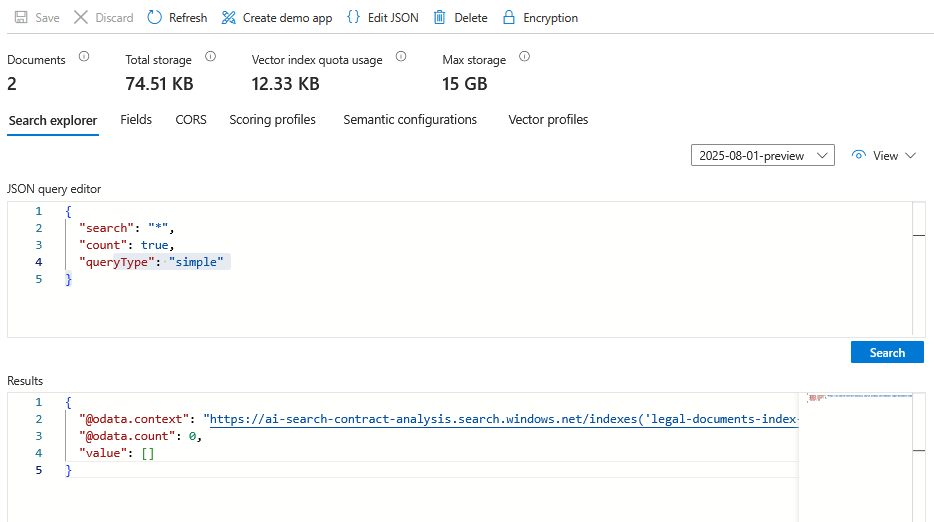Click the @odata.context URL in Results
Image resolution: width=934 pixels, height=522 pixels.
500,419
